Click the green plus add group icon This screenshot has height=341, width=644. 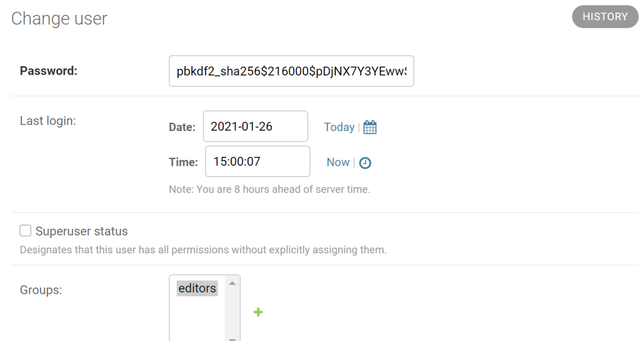pyautogui.click(x=258, y=312)
